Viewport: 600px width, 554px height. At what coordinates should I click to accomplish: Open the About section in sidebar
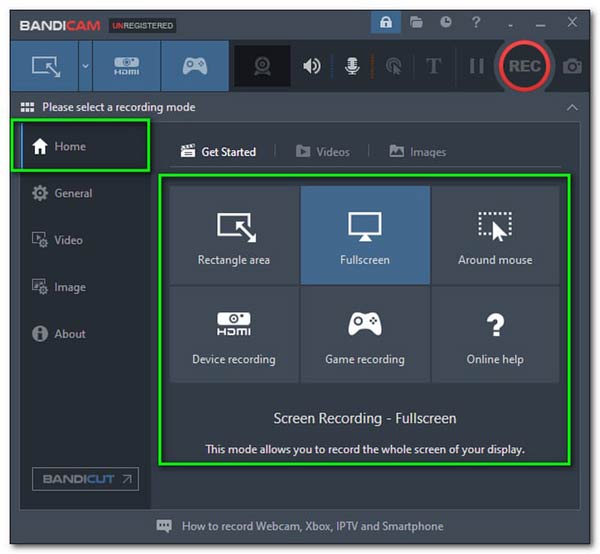59,334
